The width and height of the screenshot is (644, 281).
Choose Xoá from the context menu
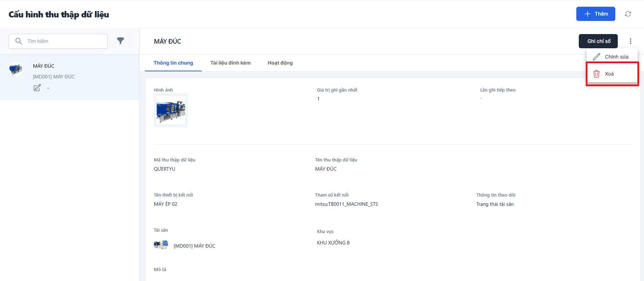coord(609,74)
